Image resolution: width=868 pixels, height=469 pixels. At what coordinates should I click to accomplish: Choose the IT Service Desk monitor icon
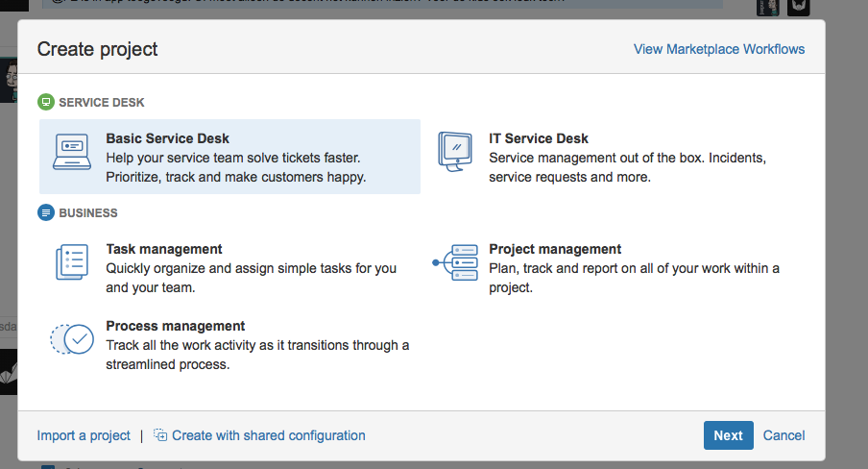point(455,152)
